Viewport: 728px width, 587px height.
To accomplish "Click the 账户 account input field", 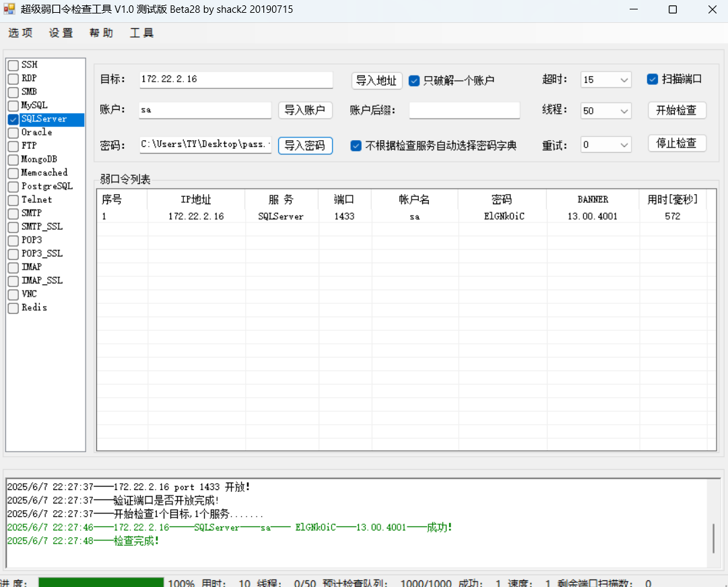I will point(205,110).
